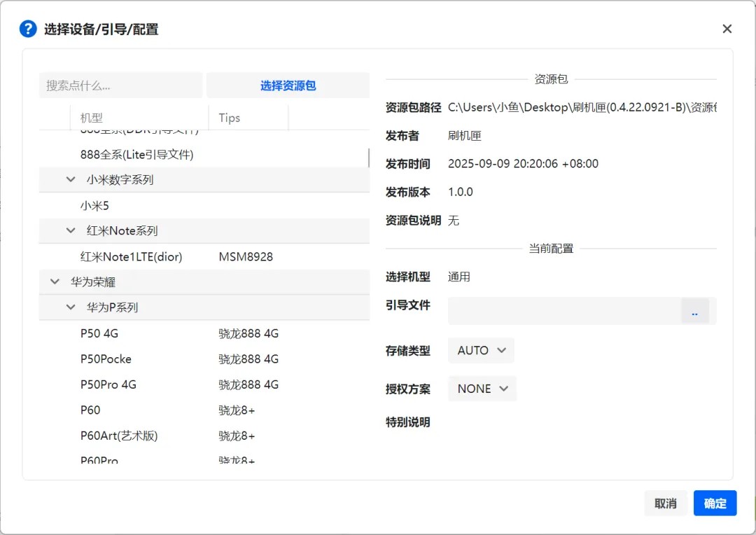Click the resource pack path text
The width and height of the screenshot is (756, 535).
pos(582,107)
